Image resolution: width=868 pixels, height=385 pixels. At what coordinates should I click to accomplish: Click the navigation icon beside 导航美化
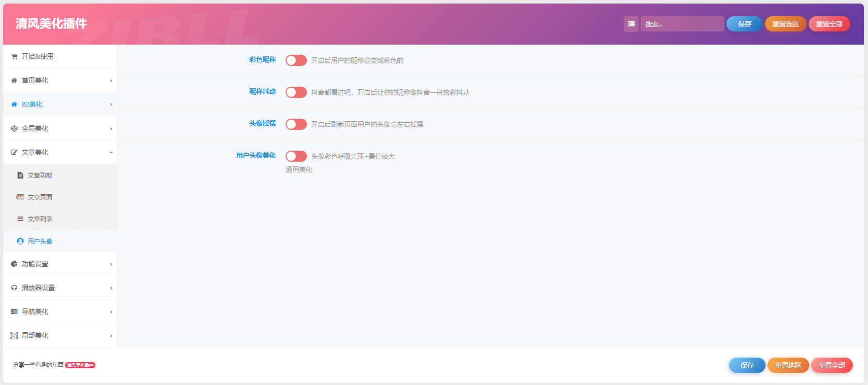pos(14,312)
